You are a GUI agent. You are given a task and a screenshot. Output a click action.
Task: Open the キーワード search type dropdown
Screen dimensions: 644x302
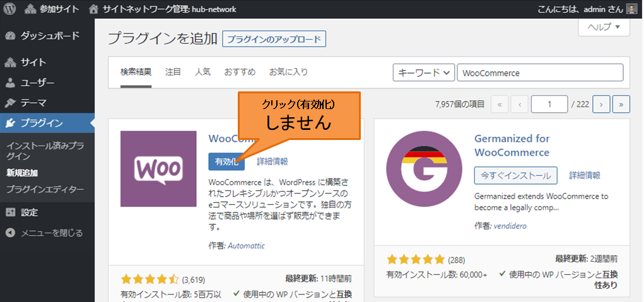[x=424, y=73]
